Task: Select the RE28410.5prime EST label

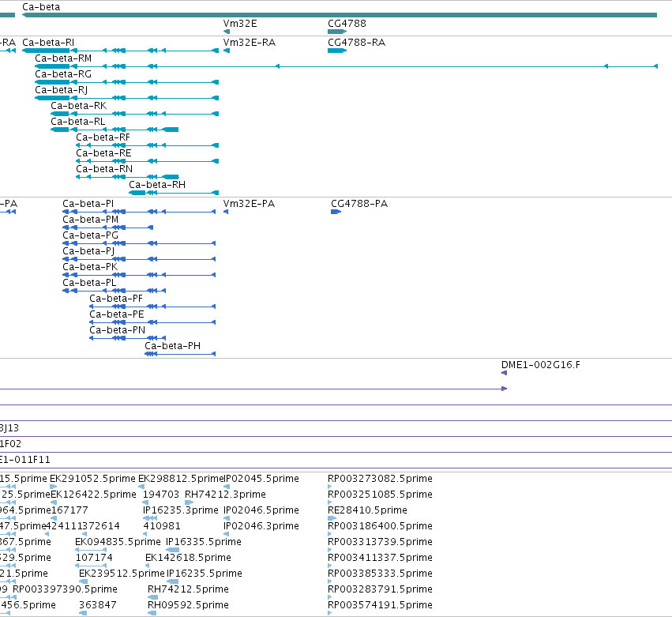Action: 367,510
